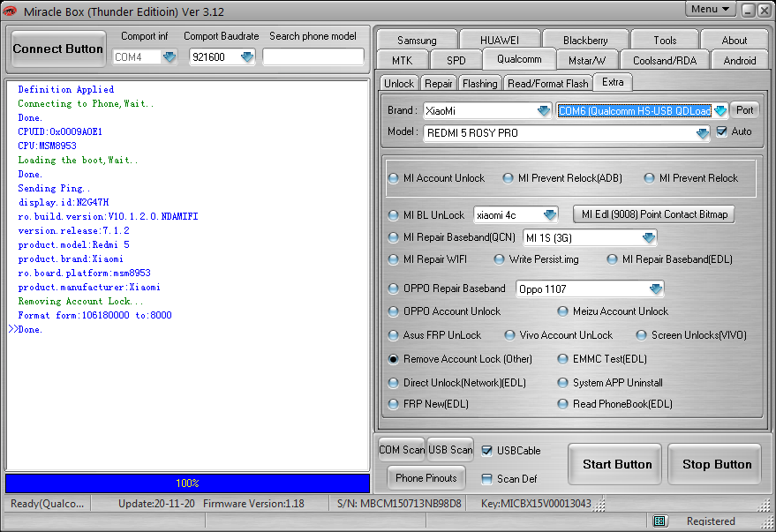
Task: Select MI Prevent Relock(ADB) radio option
Action: coord(508,178)
